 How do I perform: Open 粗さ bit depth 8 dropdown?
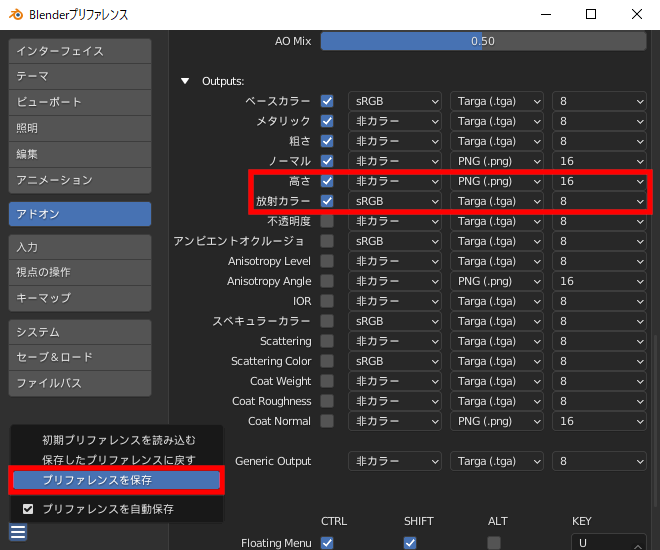point(599,141)
